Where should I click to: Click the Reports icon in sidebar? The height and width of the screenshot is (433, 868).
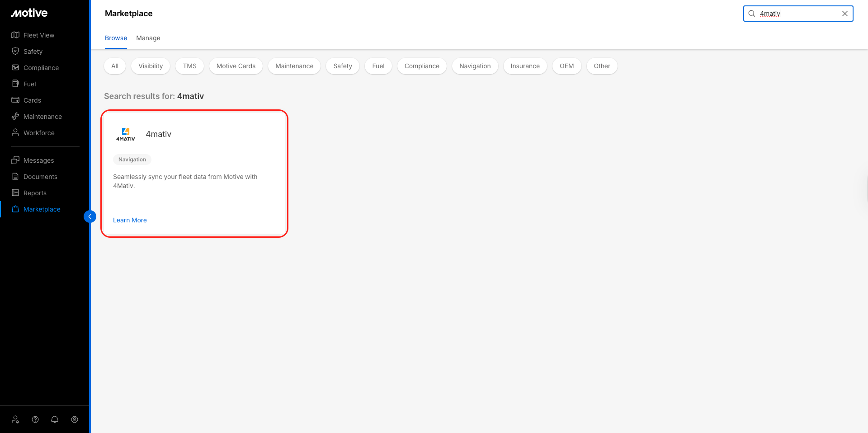click(15, 193)
